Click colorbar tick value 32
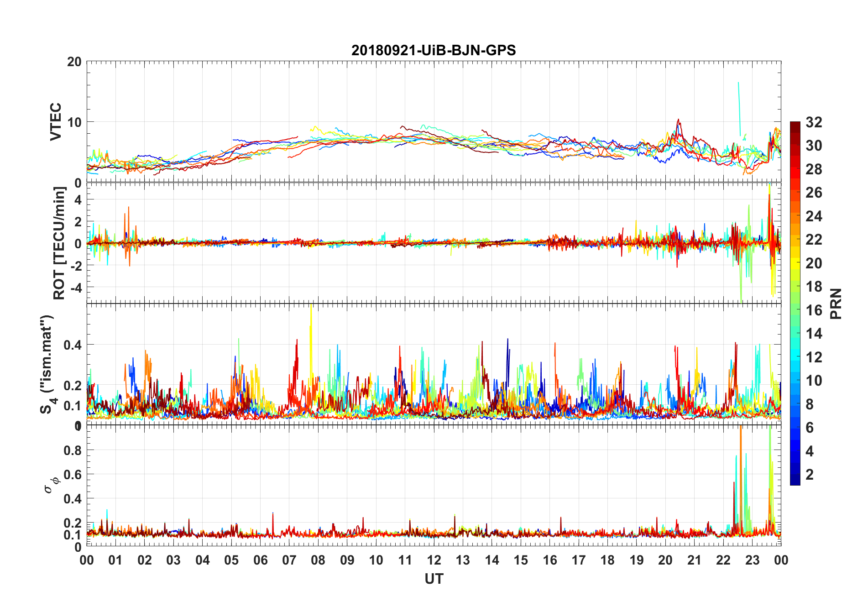Viewport: 868px width, 607px height. tap(814, 122)
